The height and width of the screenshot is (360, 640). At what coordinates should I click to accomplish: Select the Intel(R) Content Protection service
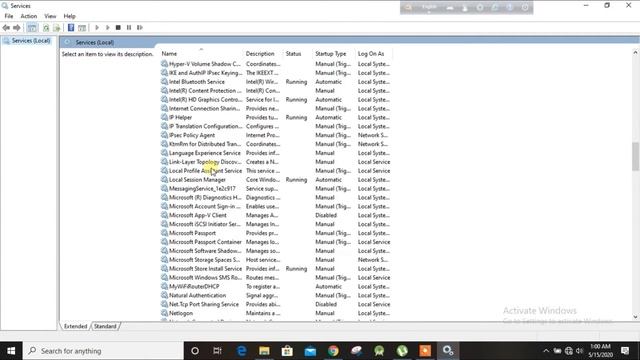tap(276, 91)
